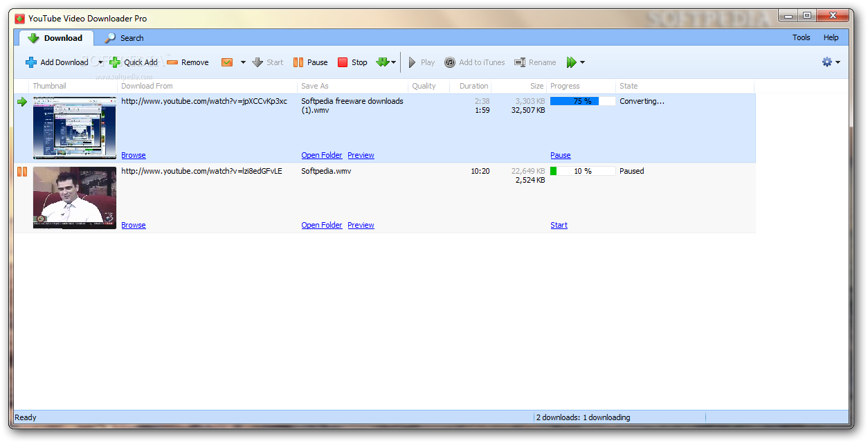The width and height of the screenshot is (868, 443).
Task: Click the Start link under 10% progress
Action: [x=559, y=225]
